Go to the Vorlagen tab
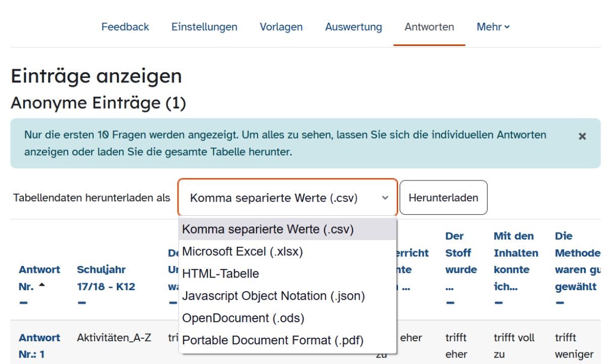The width and height of the screenshot is (607, 364). point(281,27)
